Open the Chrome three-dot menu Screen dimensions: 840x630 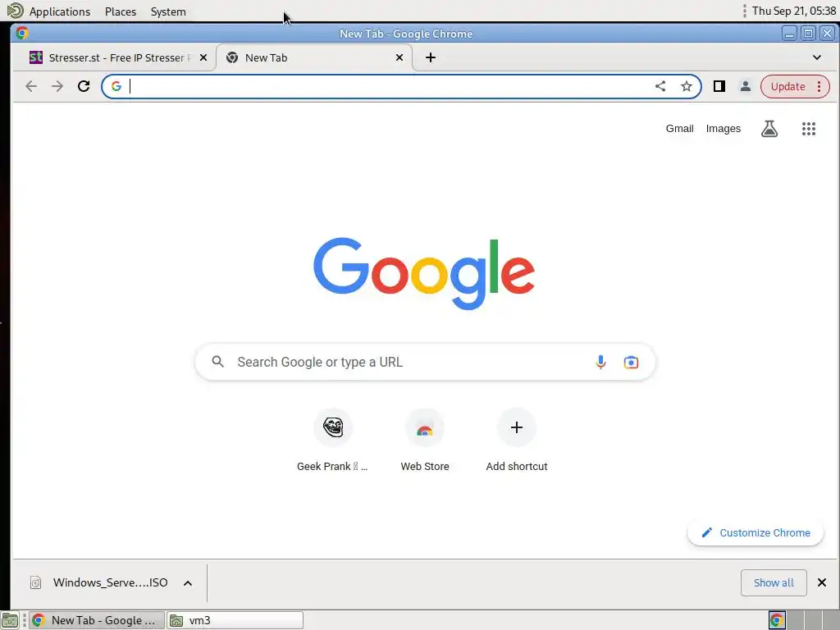[819, 86]
